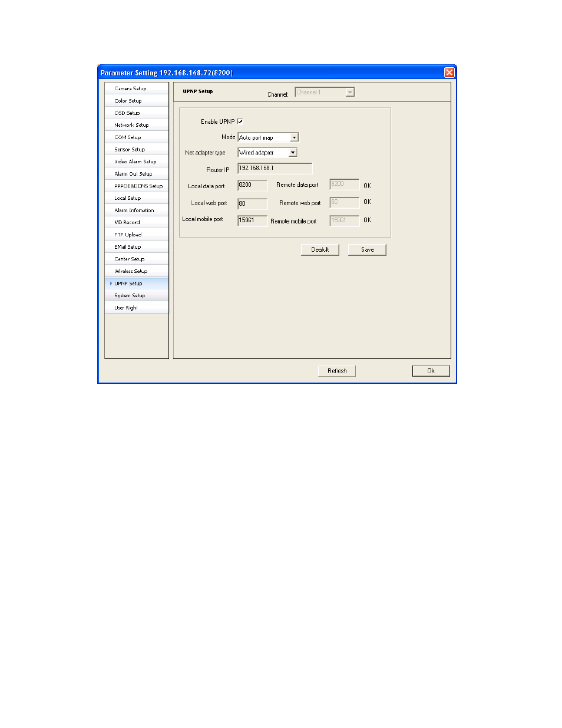Click the OK status beside Remote data port
562x728 pixels.
[367, 186]
